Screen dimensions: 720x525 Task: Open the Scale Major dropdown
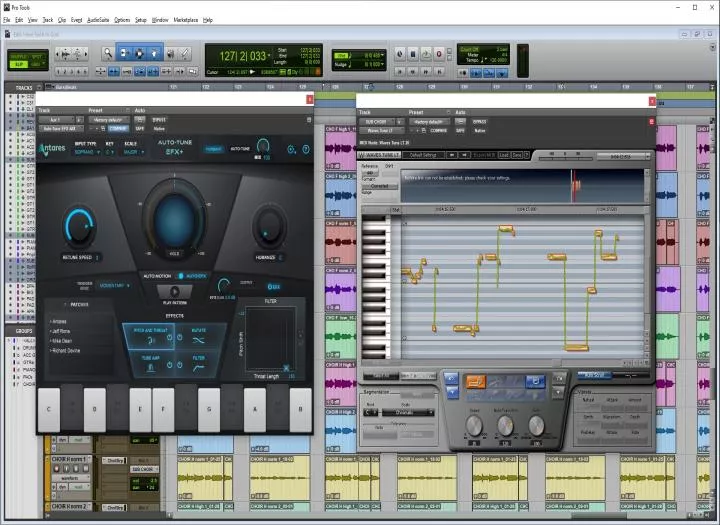134,152
